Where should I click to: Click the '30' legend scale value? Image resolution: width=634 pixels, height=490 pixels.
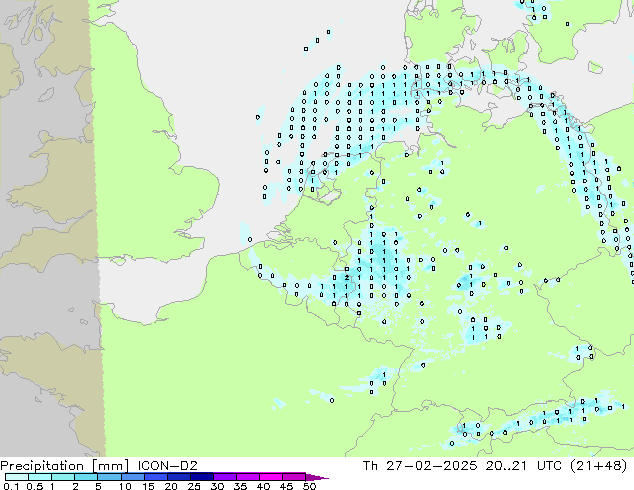click(x=217, y=486)
